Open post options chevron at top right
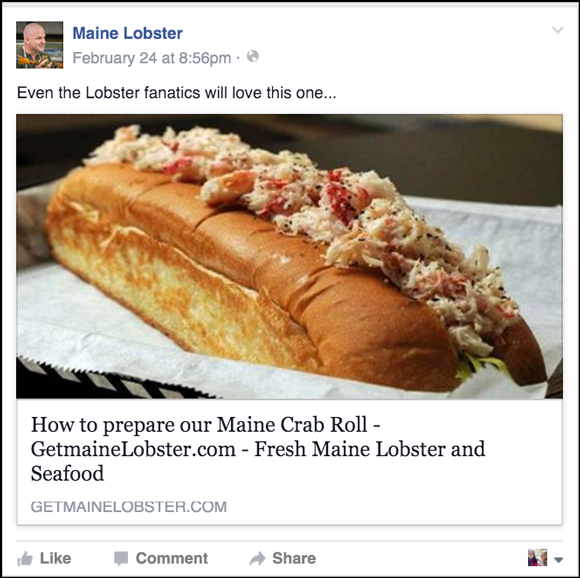The image size is (580, 578). (x=557, y=30)
